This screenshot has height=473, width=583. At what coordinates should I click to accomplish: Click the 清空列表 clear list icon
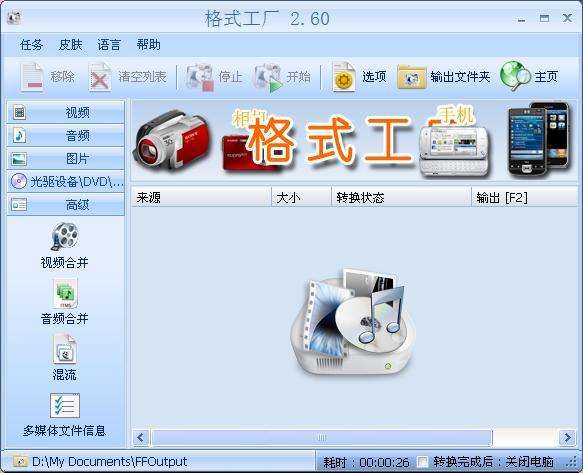pos(100,77)
